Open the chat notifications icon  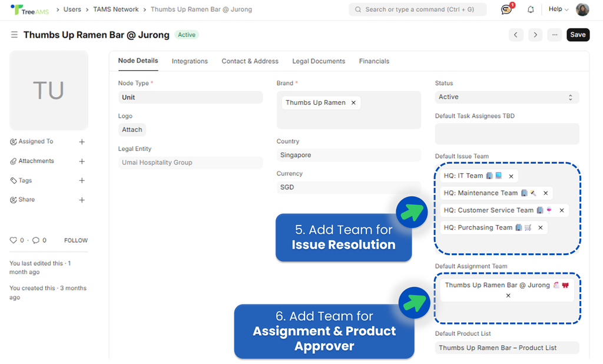click(506, 9)
